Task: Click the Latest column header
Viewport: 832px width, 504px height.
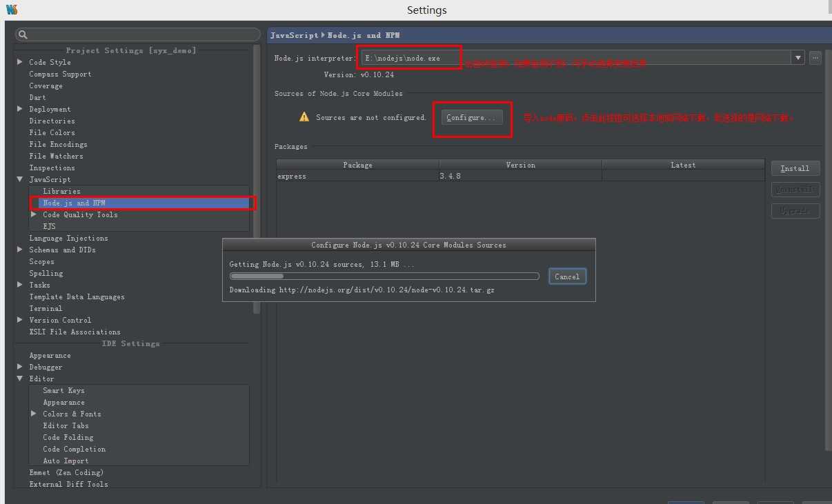Action: pyautogui.click(x=683, y=165)
